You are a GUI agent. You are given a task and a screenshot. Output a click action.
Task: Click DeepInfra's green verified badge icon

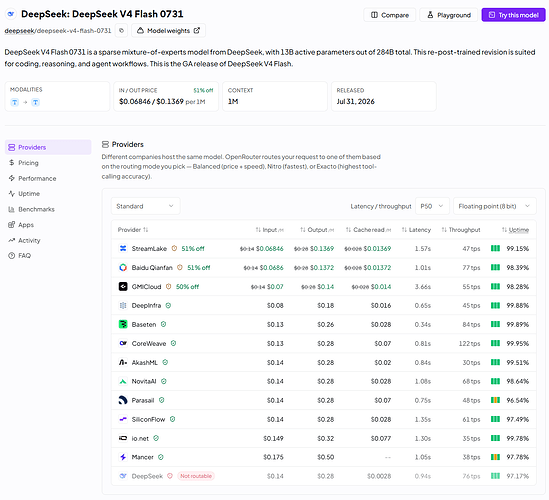168,305
